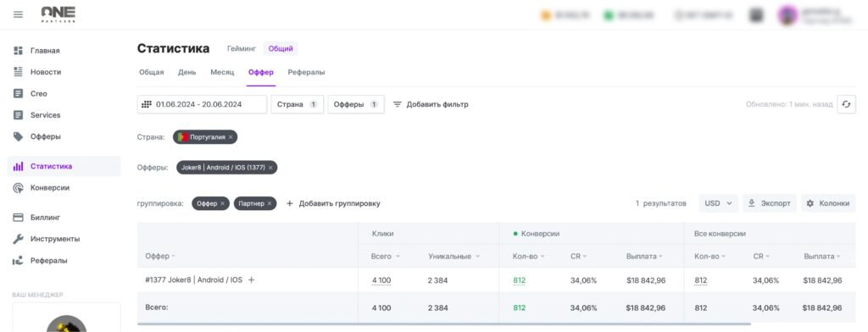
Task: Click the 4 100 clicks link in Joker8 row
Action: (381, 280)
